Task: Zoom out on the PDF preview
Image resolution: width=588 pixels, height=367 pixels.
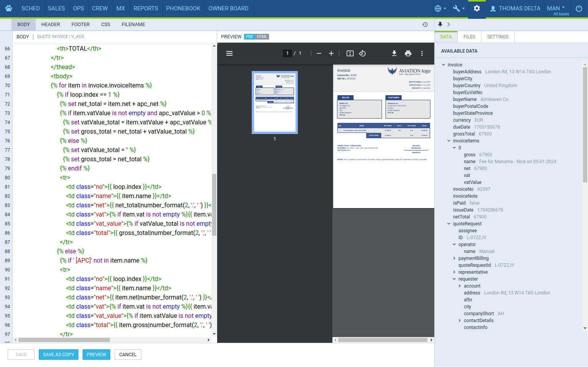Action: click(x=319, y=53)
